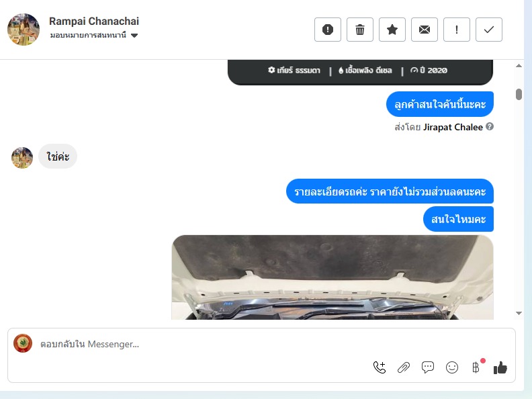Mark conversation as spam icon
The width and height of the screenshot is (532, 399).
click(327, 30)
